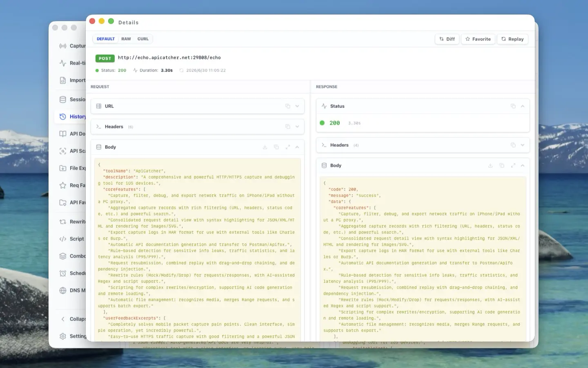
Task: Switch to the RAW tab
Action: click(126, 39)
